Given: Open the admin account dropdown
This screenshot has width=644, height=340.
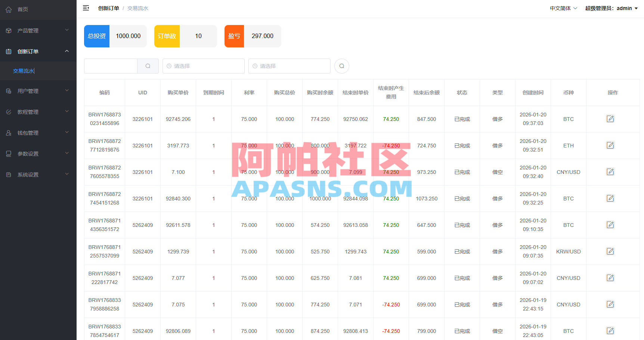Looking at the screenshot, I should [612, 8].
